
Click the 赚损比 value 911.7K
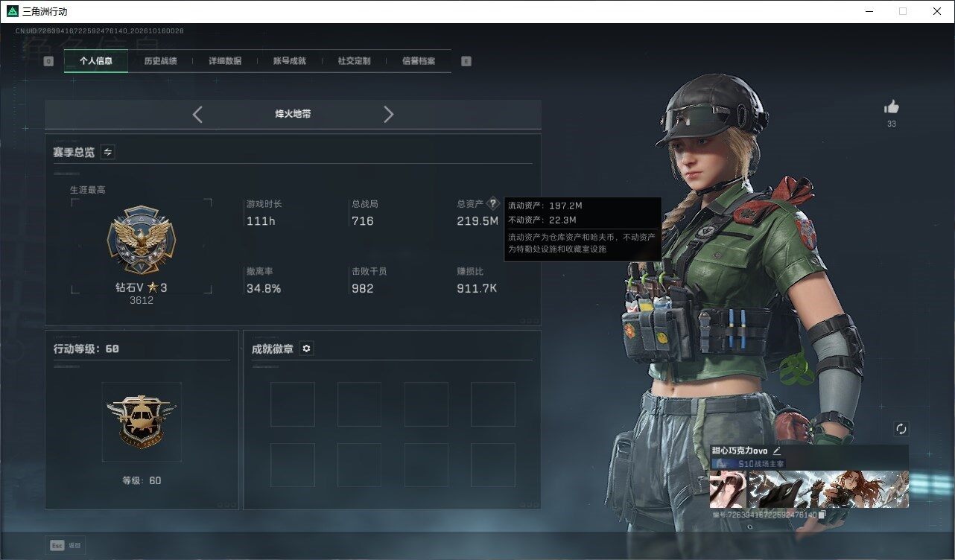[477, 288]
